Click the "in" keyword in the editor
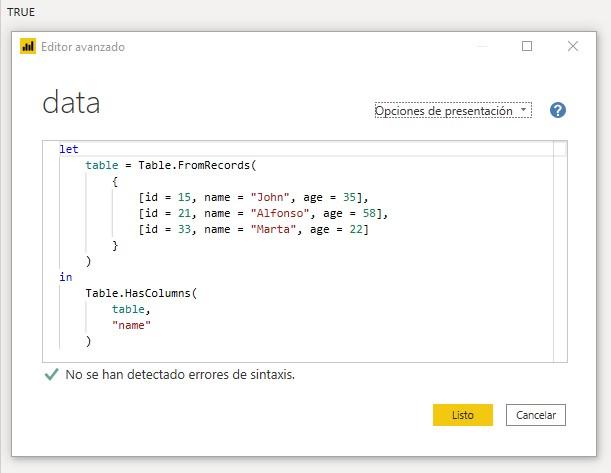 [65, 277]
